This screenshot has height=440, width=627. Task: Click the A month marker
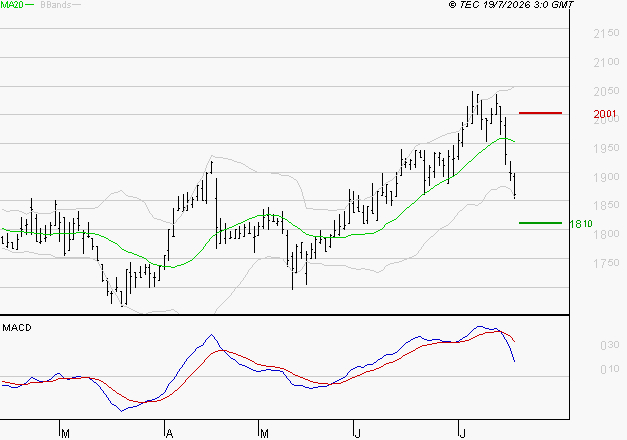pos(169,434)
